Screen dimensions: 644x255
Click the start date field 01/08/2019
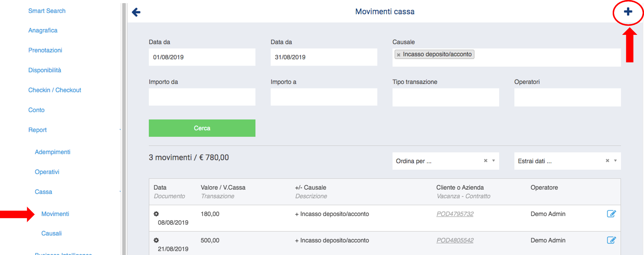(x=202, y=57)
